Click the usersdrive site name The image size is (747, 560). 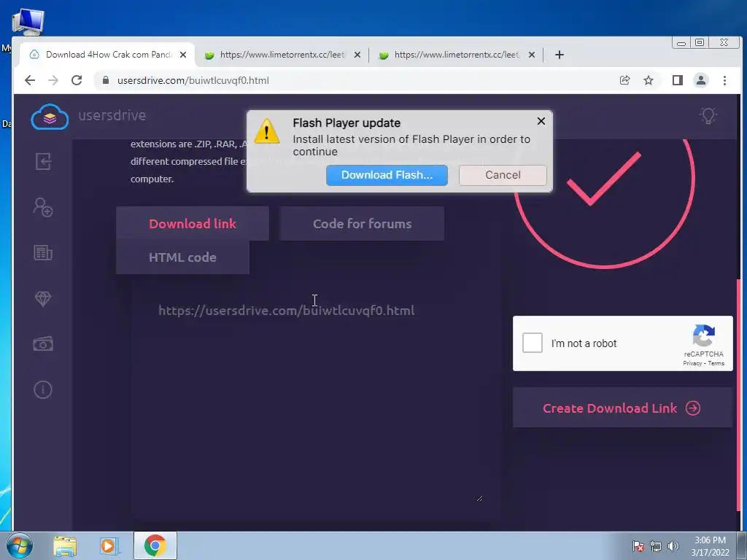tap(112, 115)
